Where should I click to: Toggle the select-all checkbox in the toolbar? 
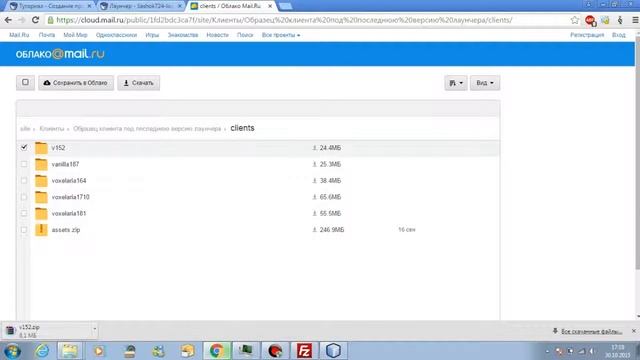pos(25,82)
